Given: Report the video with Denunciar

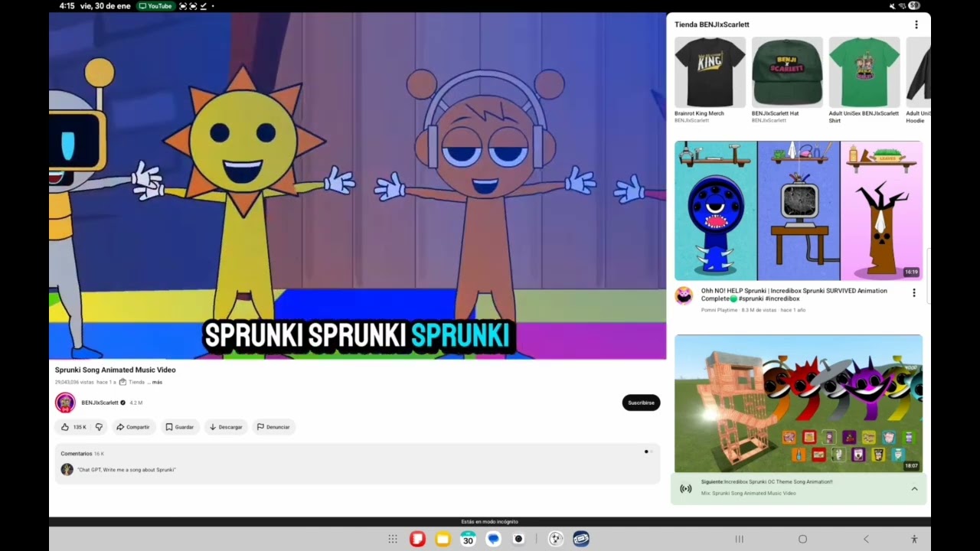Looking at the screenshot, I should point(273,427).
